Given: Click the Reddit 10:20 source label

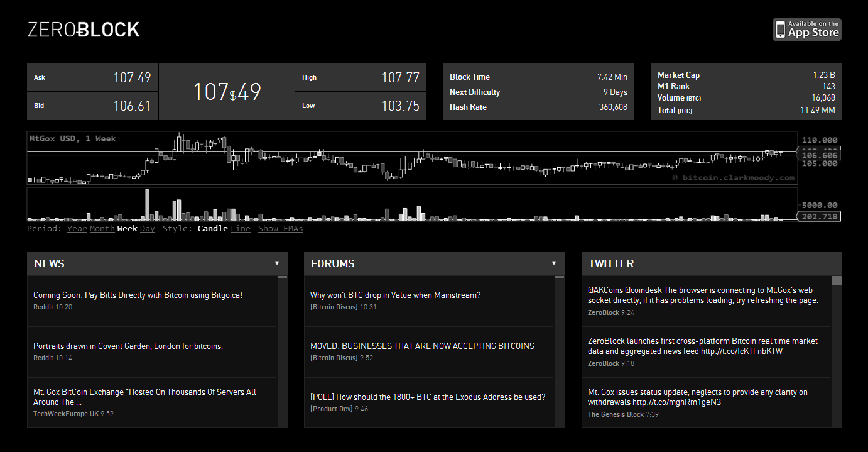Looking at the screenshot, I should (x=53, y=307).
